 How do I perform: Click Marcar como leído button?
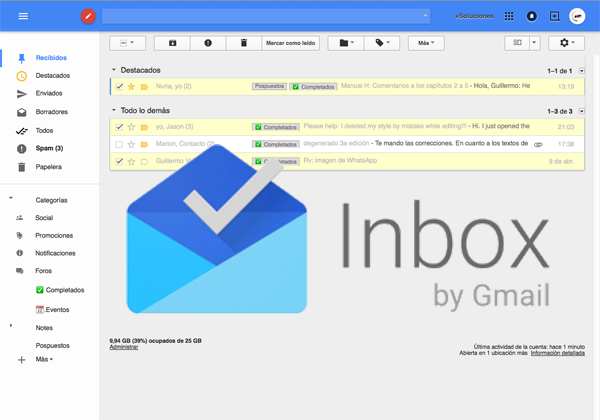(x=290, y=43)
